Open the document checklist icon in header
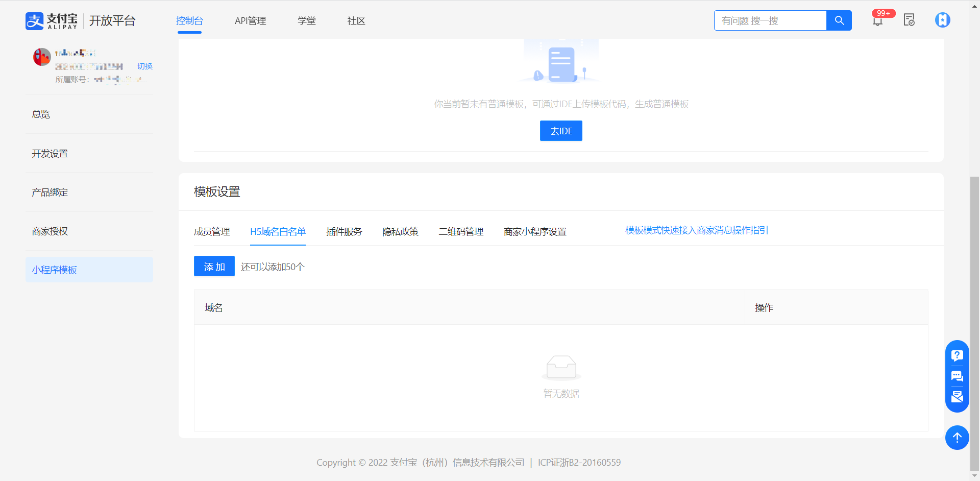This screenshot has height=481, width=980. (x=909, y=20)
